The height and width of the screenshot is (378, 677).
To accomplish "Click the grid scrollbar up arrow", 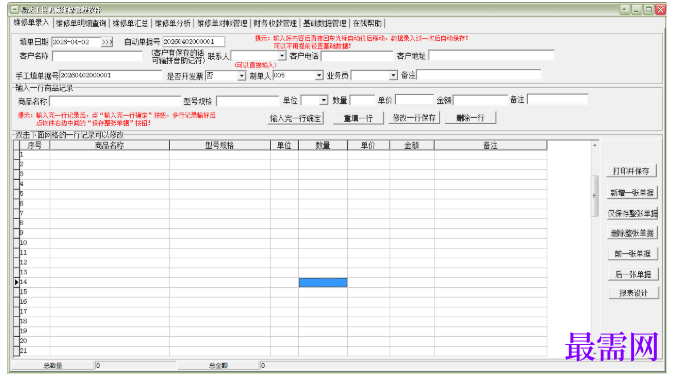I will click(x=595, y=145).
